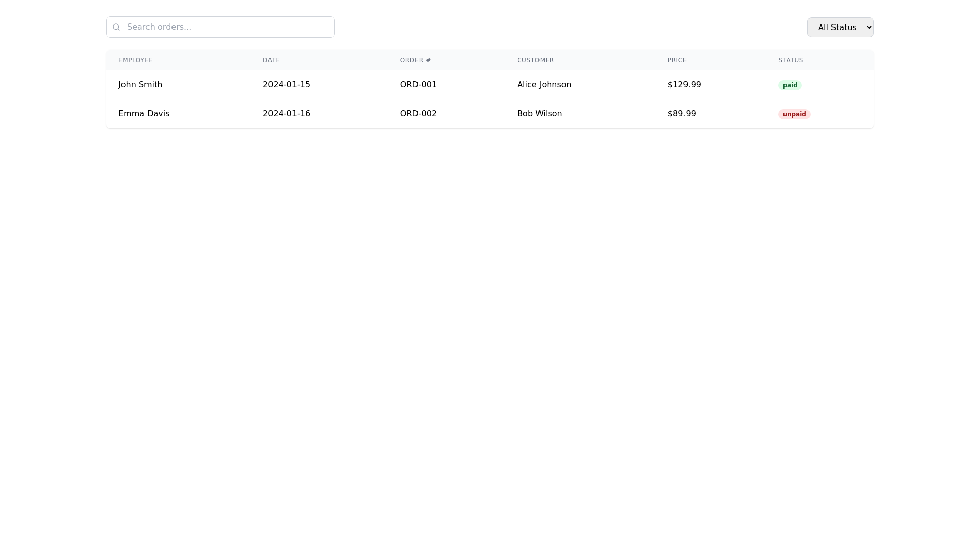Click customer Alice Johnson
The width and height of the screenshot is (980, 551).
pos(544,85)
